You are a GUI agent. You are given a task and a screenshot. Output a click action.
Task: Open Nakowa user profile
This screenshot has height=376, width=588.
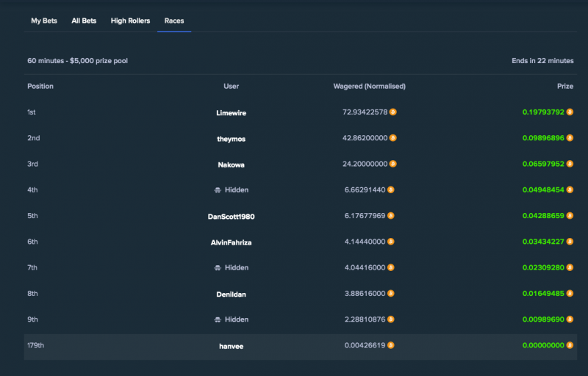[x=231, y=164]
